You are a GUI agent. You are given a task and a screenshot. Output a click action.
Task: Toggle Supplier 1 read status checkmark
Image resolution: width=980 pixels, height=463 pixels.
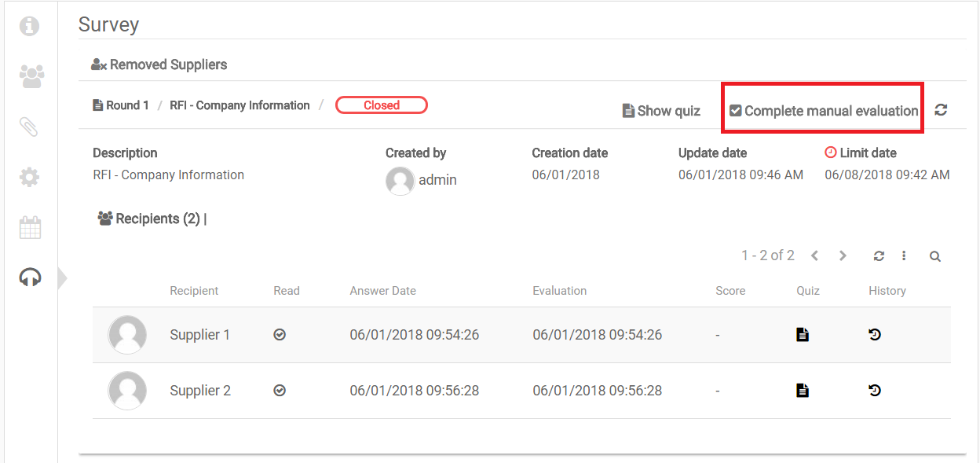coord(280,335)
